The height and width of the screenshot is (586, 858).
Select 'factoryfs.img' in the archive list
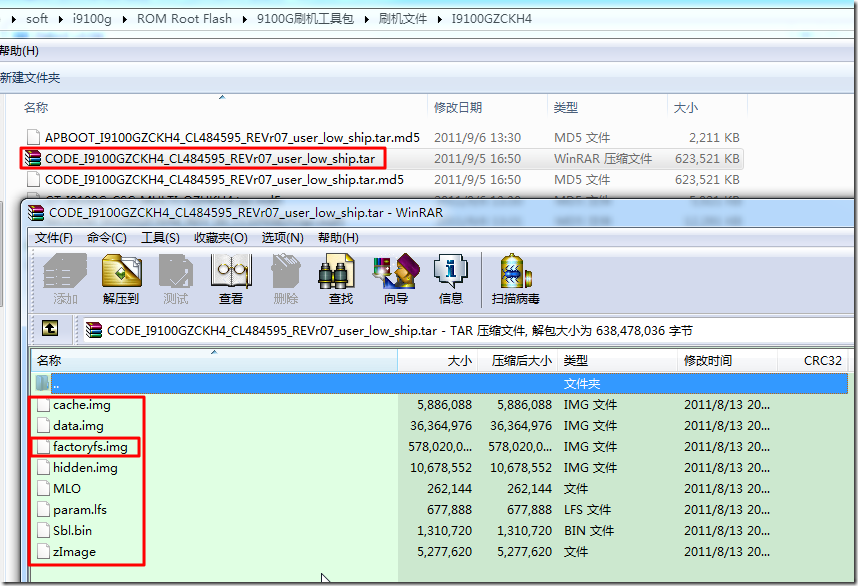tap(90, 447)
